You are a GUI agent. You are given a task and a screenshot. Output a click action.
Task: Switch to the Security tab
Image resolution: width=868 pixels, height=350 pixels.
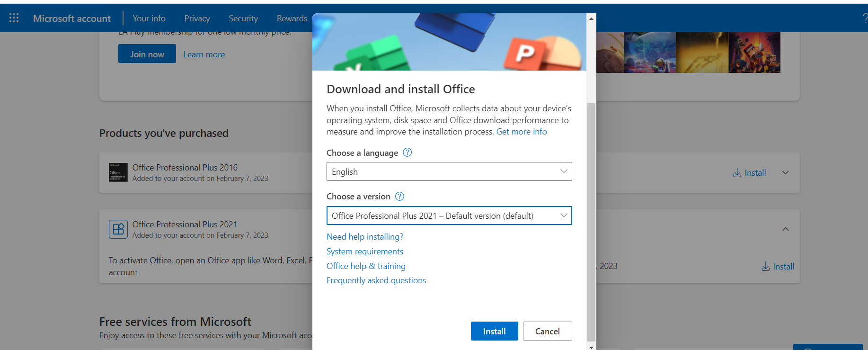[x=243, y=18]
